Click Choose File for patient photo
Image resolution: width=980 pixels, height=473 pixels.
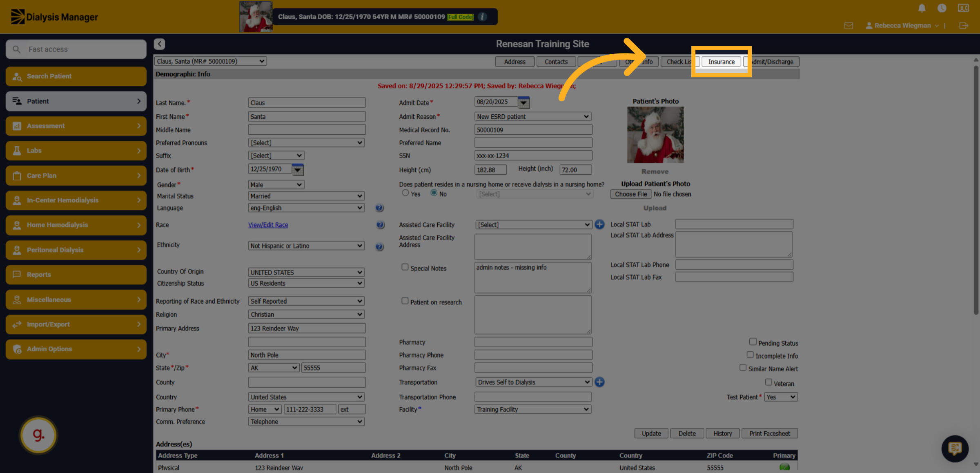(x=631, y=194)
